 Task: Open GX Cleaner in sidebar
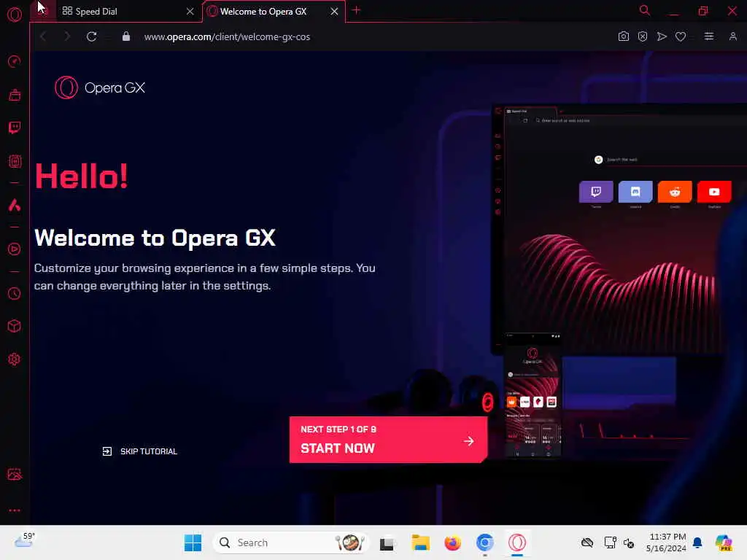click(x=15, y=95)
